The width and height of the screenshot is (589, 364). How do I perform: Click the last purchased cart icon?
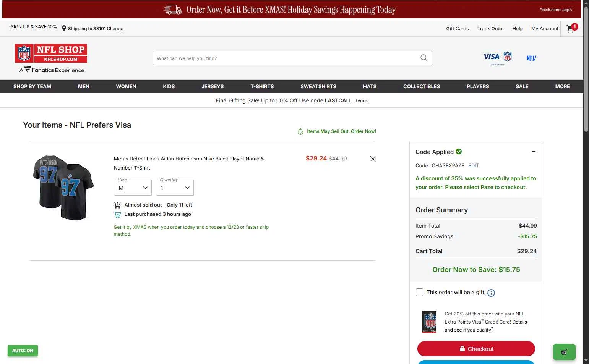point(117,214)
